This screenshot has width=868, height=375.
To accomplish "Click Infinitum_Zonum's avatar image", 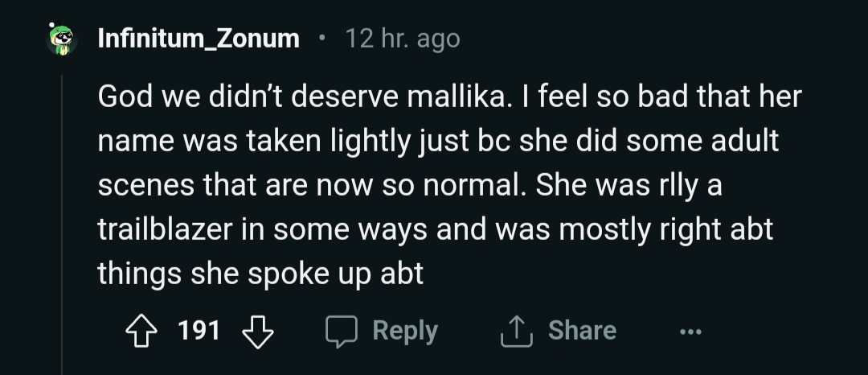I will [59, 38].
